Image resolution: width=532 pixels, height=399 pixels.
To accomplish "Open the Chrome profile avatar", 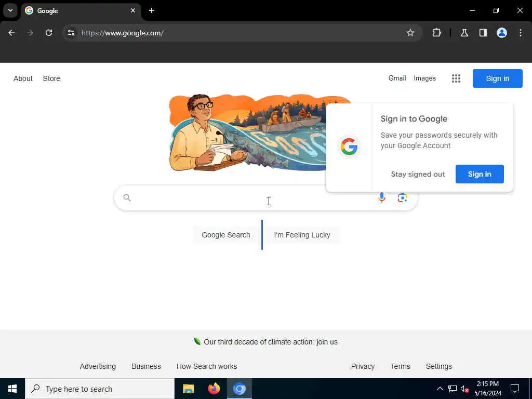I will (x=502, y=33).
